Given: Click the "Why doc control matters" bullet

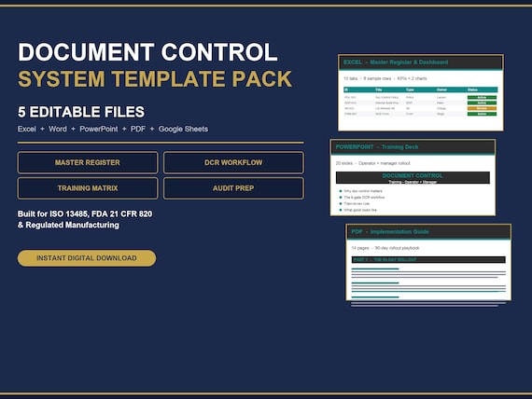Looking at the screenshot, I should click(x=363, y=191).
